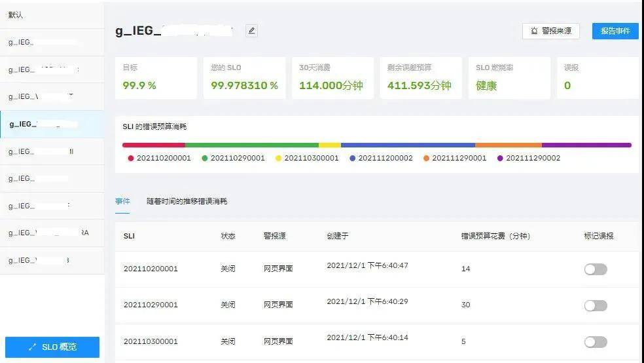Click the yellow legend dot for 202110300001

[278, 159]
